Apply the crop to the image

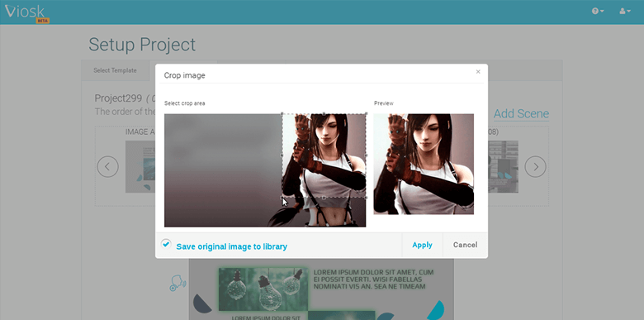click(x=422, y=245)
